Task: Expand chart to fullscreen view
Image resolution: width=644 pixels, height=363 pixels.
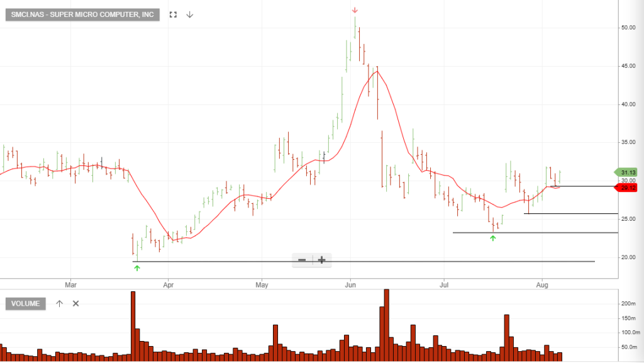Action: pos(174,14)
